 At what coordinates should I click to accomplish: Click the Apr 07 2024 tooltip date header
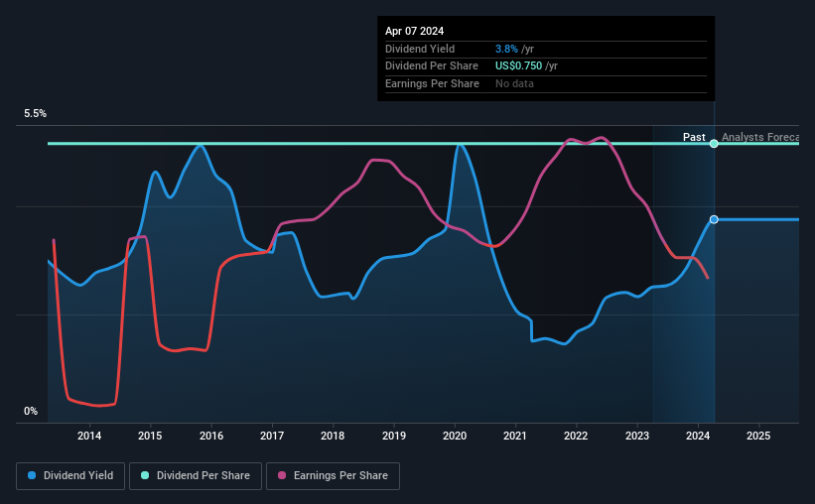coord(414,31)
